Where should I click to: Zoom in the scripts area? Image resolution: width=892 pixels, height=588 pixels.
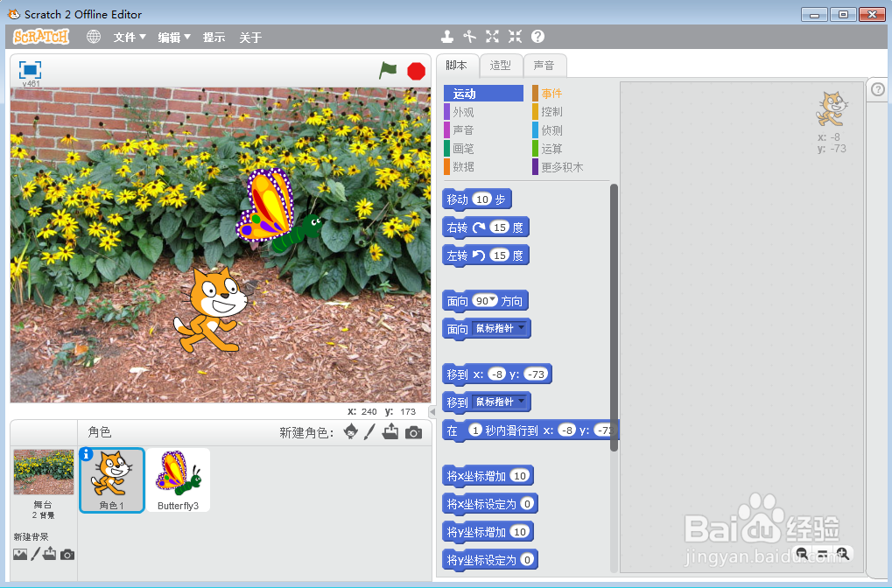coord(843,553)
